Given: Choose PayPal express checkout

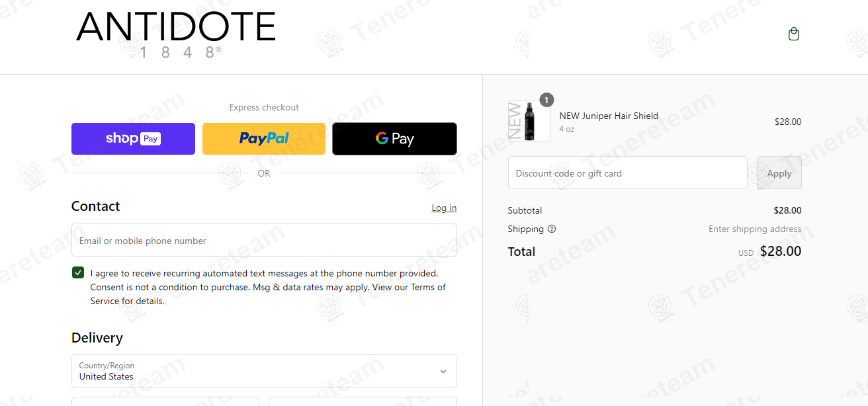Looking at the screenshot, I should coord(264,139).
